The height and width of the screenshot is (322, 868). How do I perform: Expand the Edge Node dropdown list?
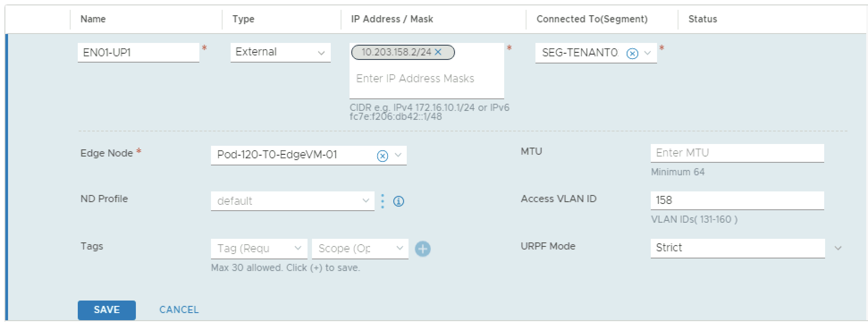point(398,155)
